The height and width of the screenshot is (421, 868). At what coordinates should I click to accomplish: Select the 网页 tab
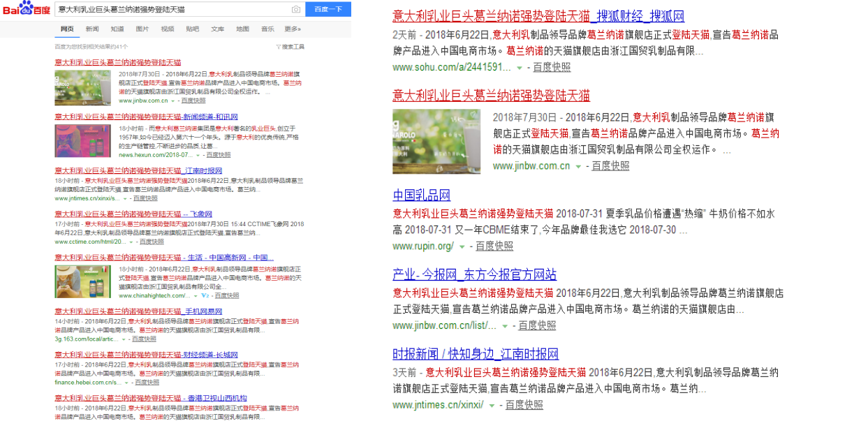[68, 29]
